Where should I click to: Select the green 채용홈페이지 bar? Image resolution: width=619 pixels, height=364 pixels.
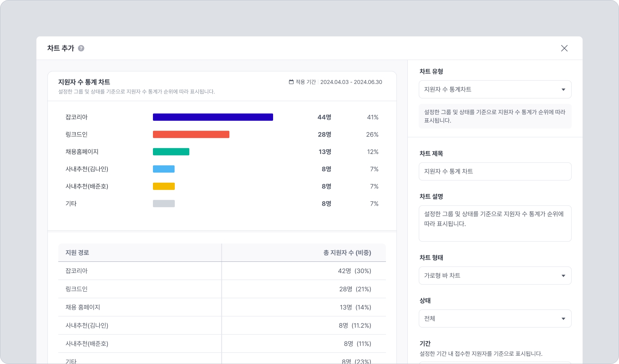tap(171, 152)
